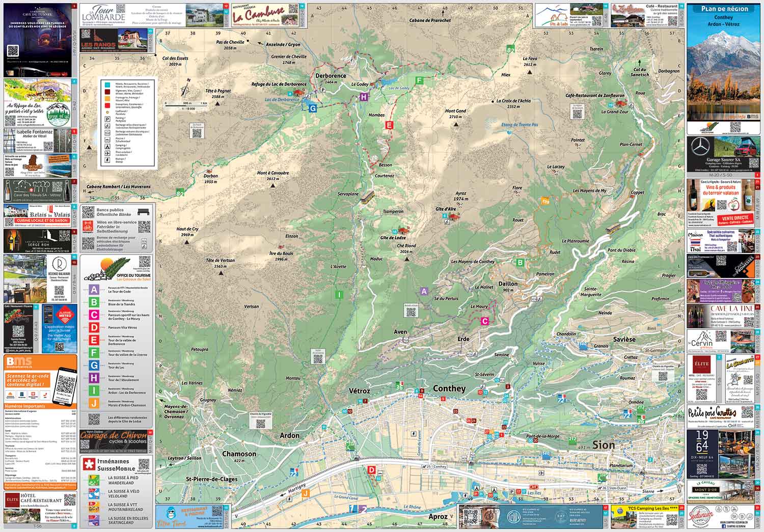Click the Aproz label by the Rhône
764x532 pixels.
pos(438,516)
